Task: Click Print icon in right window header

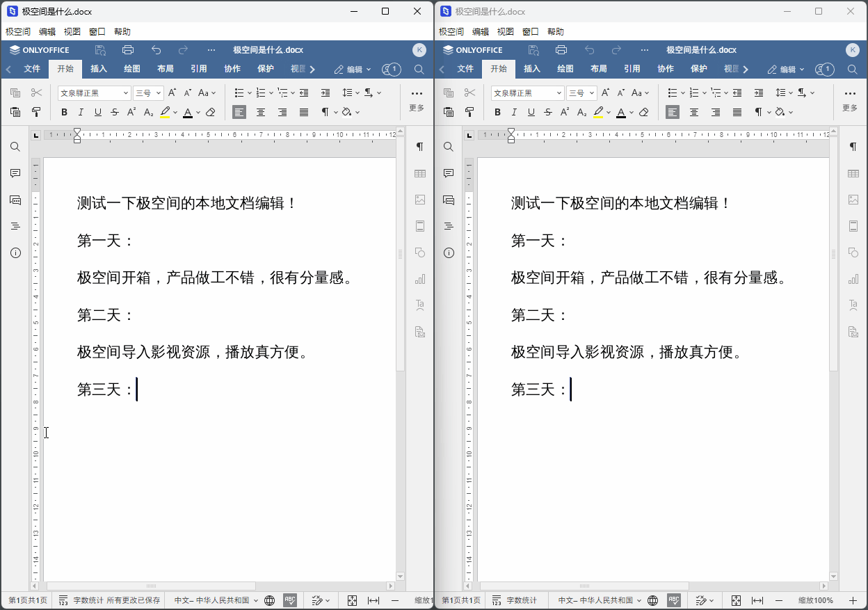Action: click(561, 50)
